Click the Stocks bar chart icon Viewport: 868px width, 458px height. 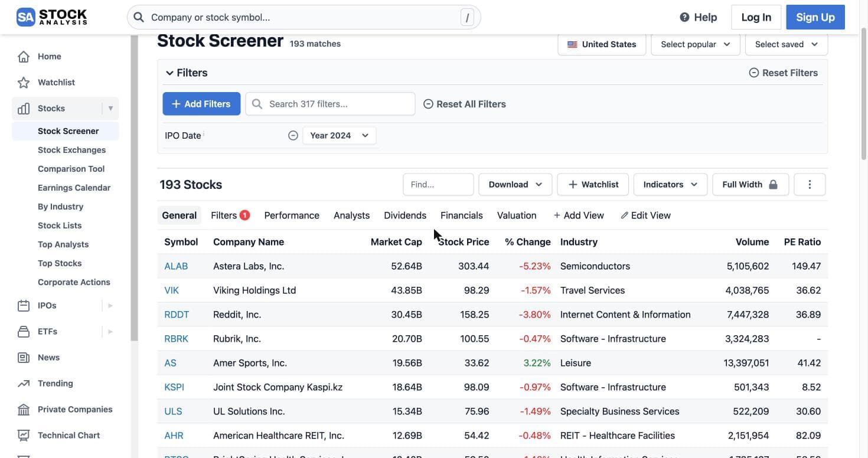24,109
